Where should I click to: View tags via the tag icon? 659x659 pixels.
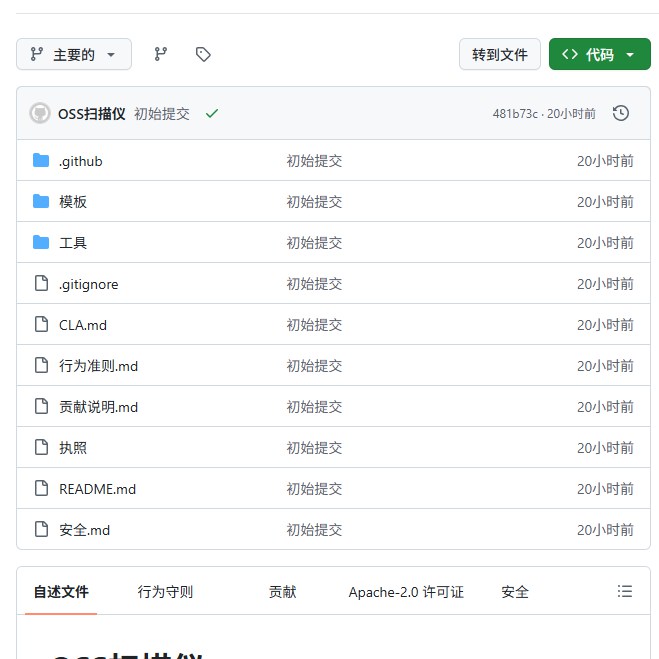click(x=203, y=54)
